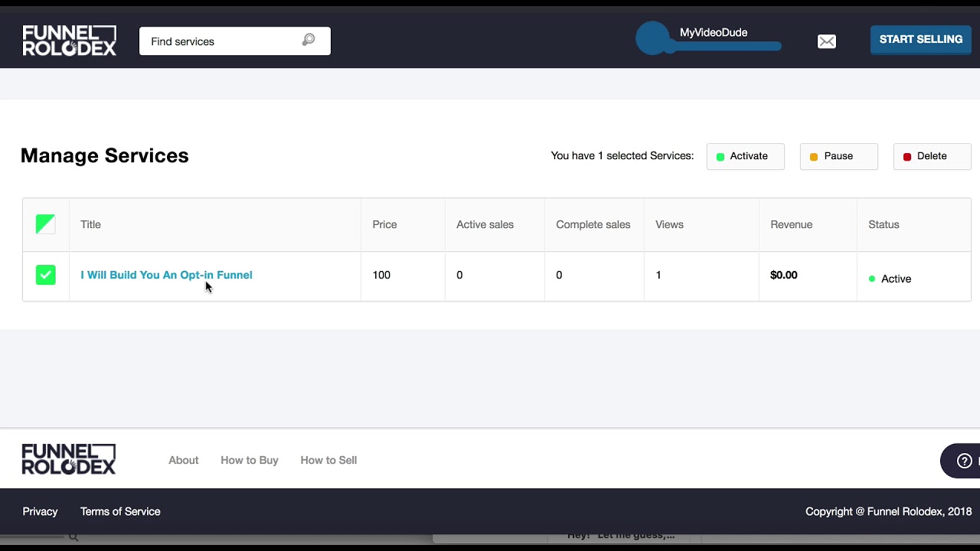The height and width of the screenshot is (551, 980).
Task: Click the Active sales column header
Action: click(485, 224)
